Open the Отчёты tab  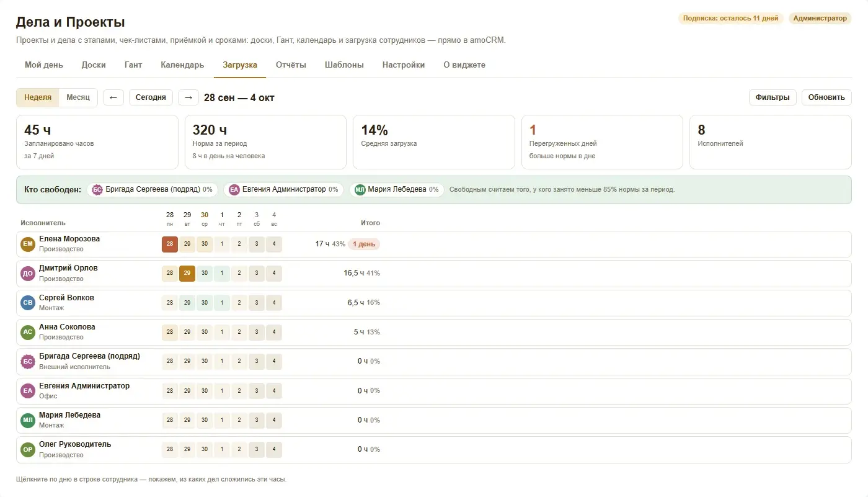(291, 65)
